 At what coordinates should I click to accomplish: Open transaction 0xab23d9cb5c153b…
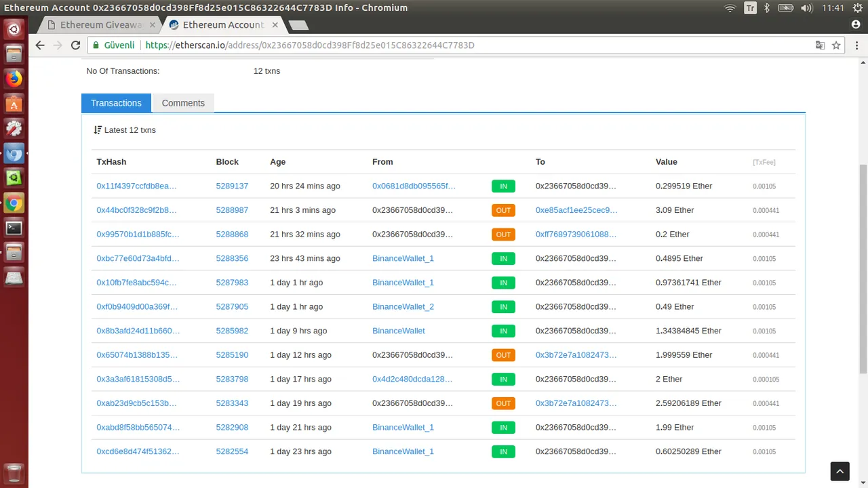coord(136,403)
